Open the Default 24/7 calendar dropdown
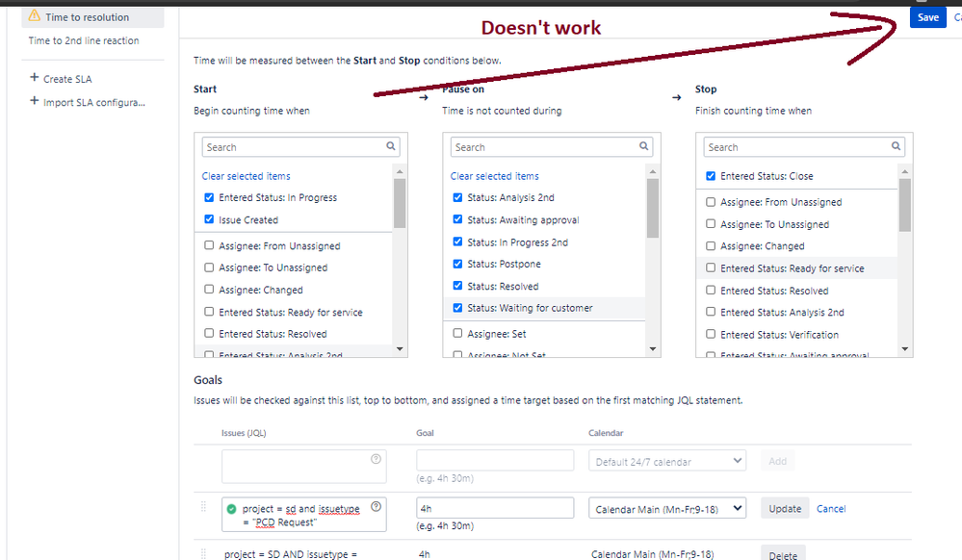This screenshot has width=962, height=560. [667, 461]
